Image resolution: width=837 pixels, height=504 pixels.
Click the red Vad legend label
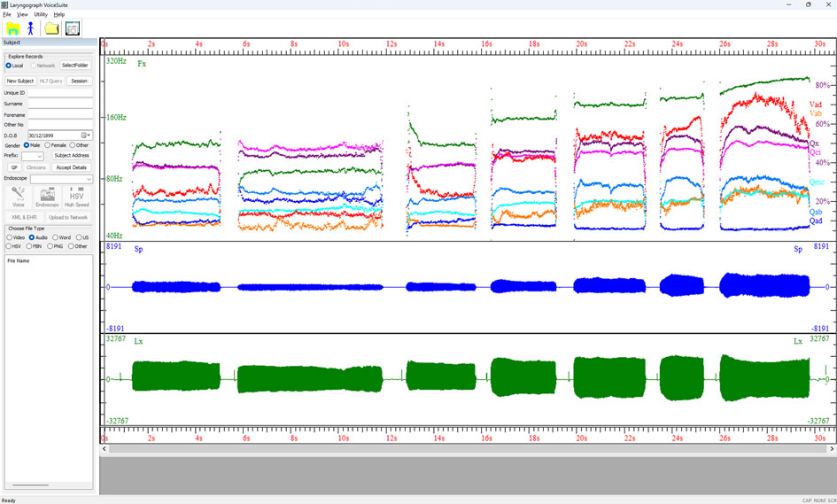[x=815, y=105]
